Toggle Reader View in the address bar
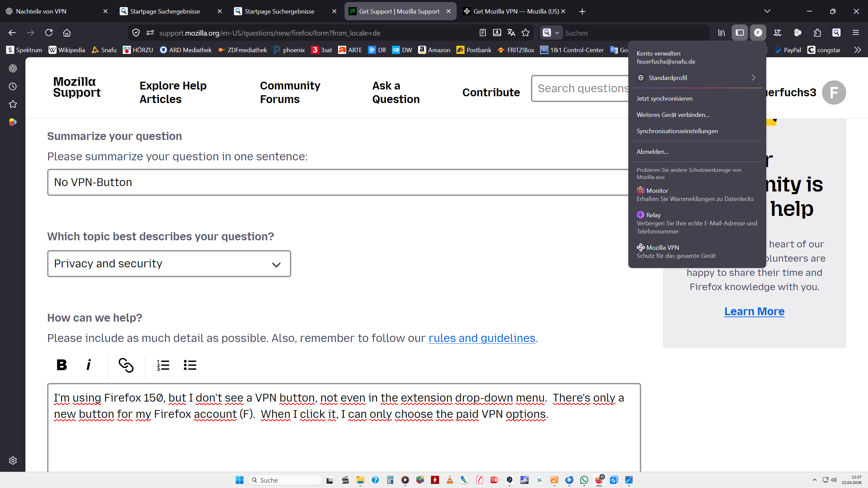Viewport: 868px width, 488px height. point(483,33)
